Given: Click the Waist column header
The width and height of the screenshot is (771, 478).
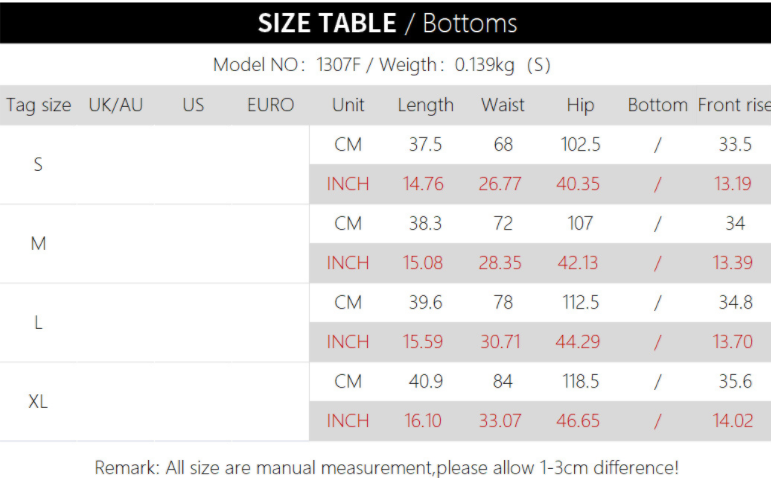Looking at the screenshot, I should pyautogui.click(x=503, y=105).
